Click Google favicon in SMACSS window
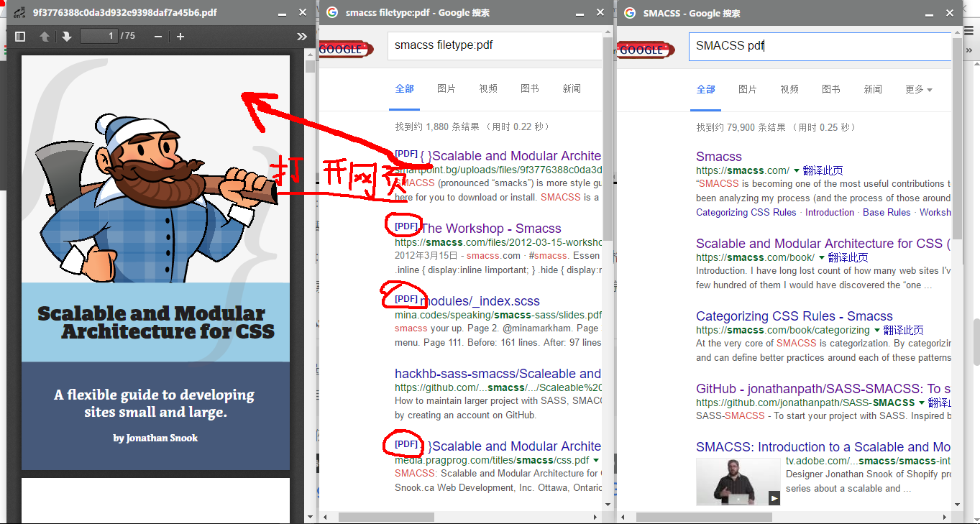 [630, 13]
